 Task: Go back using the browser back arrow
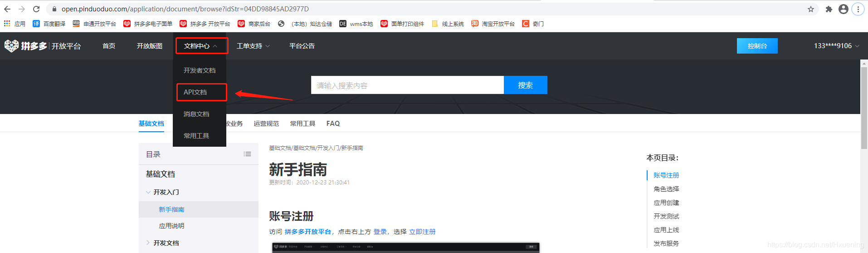click(x=7, y=9)
